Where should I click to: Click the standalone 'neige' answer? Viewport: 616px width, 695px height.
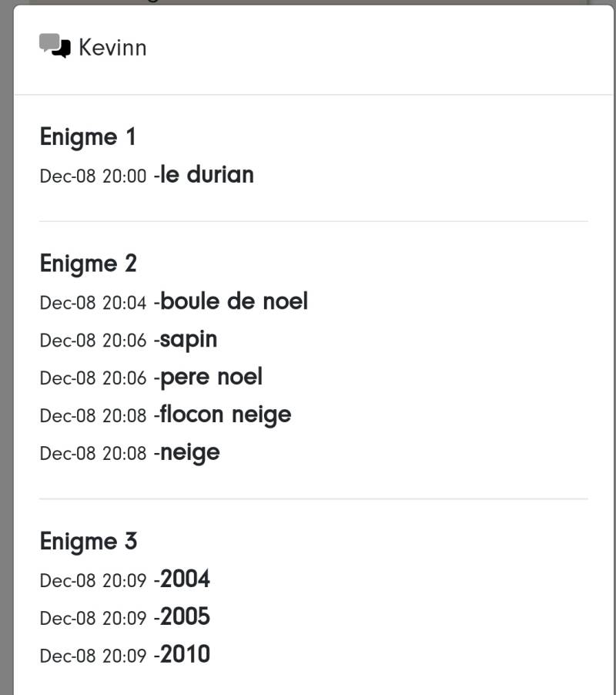[x=190, y=452]
